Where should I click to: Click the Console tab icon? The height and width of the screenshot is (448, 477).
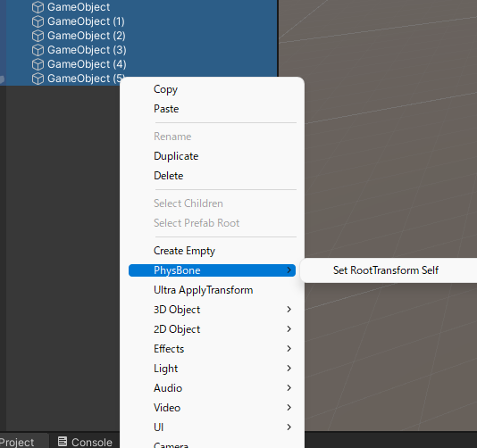[63, 442]
